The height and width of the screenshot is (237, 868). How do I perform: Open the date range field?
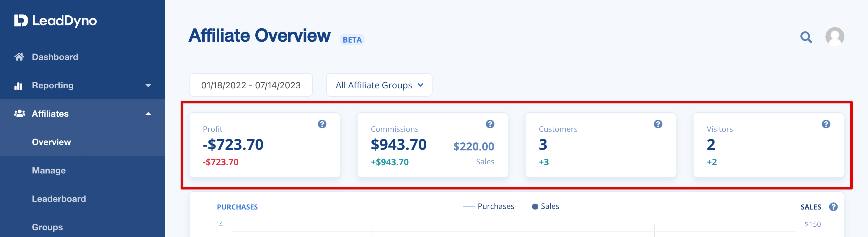coord(251,85)
